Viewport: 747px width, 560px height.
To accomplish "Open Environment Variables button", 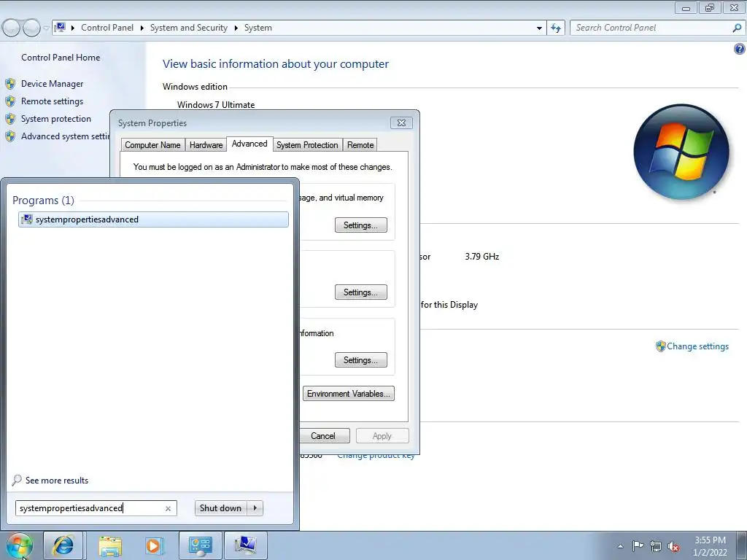I will coord(348,393).
